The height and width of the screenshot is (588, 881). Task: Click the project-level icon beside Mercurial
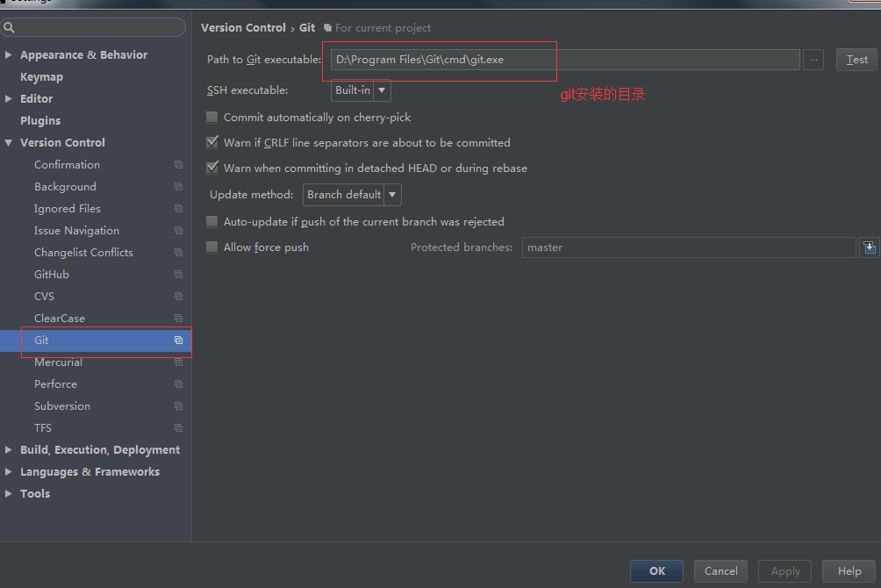coord(178,362)
